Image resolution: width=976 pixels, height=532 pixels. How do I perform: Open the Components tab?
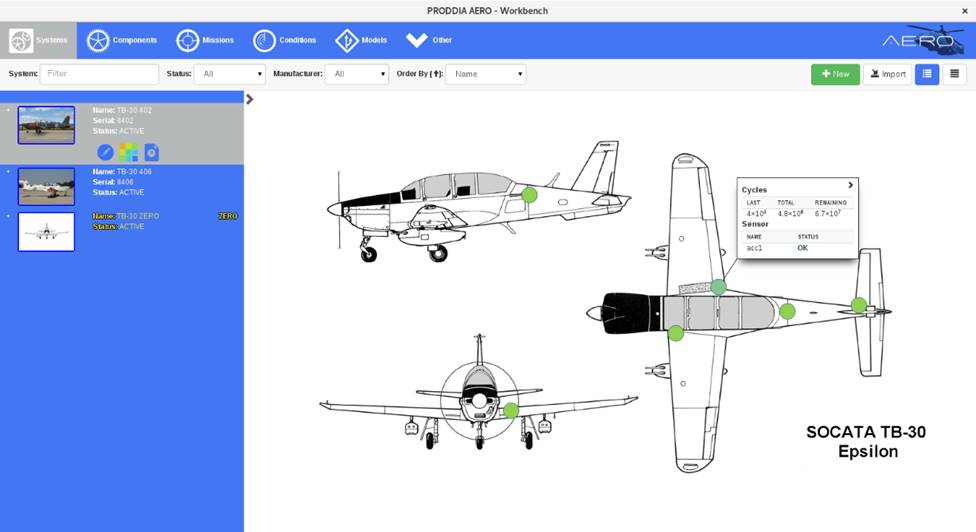click(122, 40)
